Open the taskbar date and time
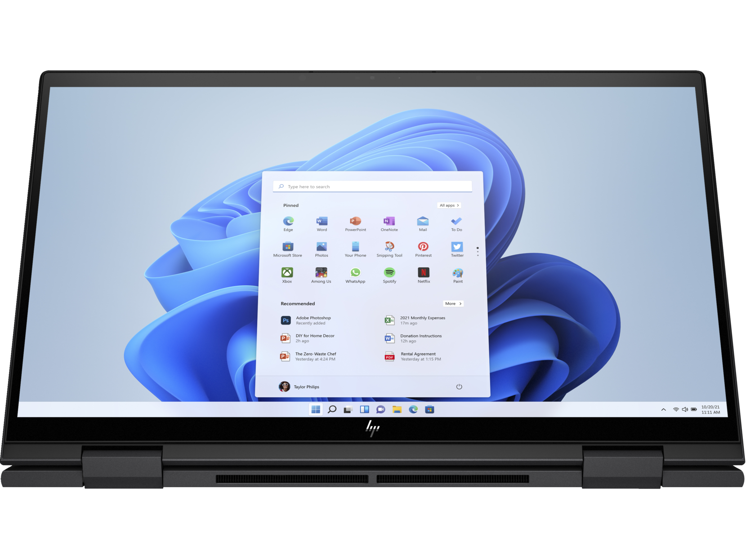 coord(710,409)
